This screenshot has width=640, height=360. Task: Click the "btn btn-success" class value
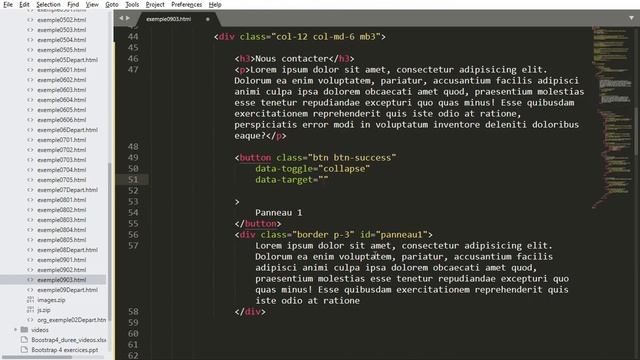click(352, 158)
